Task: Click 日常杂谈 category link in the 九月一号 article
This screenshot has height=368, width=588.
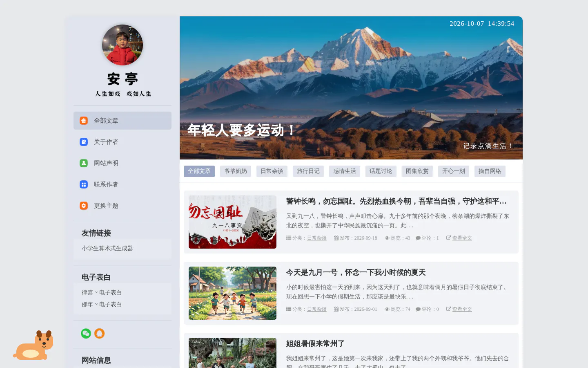Action: coord(317,309)
